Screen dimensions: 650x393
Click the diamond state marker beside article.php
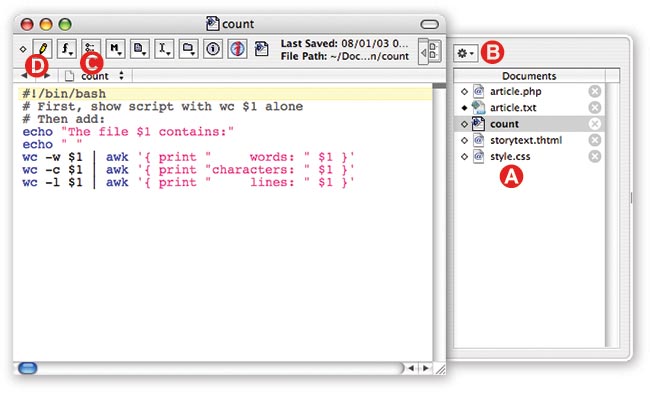point(464,92)
